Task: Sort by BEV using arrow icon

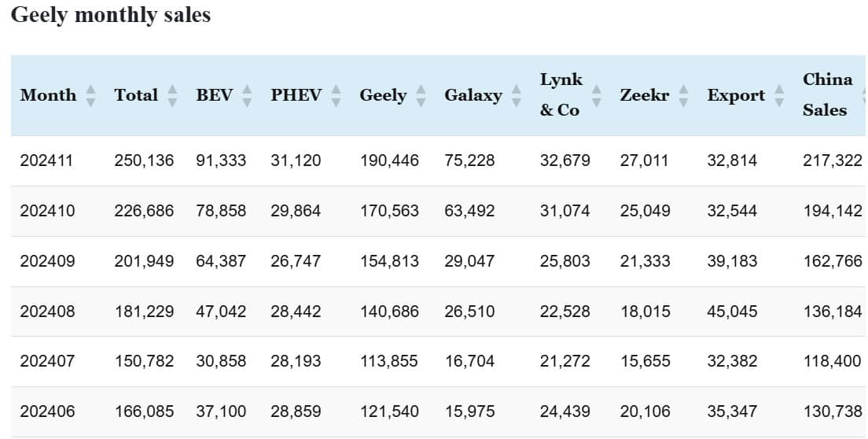Action: [x=247, y=96]
